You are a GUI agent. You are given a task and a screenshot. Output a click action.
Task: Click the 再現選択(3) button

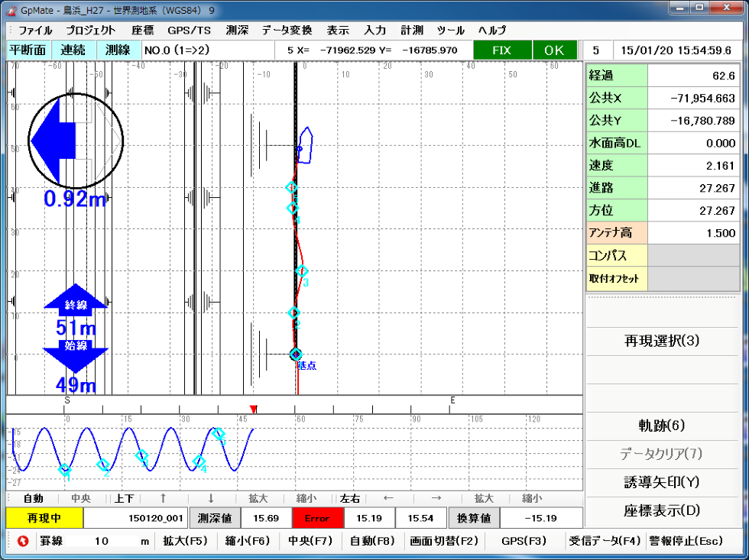tap(662, 341)
